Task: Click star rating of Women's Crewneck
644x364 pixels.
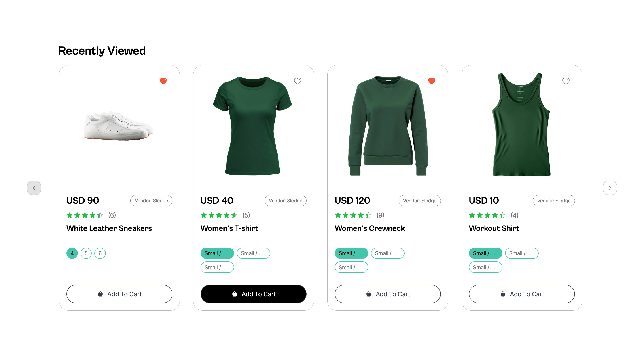Action: coord(353,215)
